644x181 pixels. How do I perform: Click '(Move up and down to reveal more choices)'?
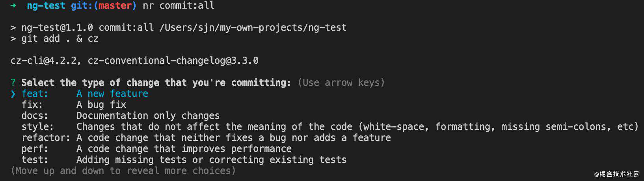(x=123, y=171)
